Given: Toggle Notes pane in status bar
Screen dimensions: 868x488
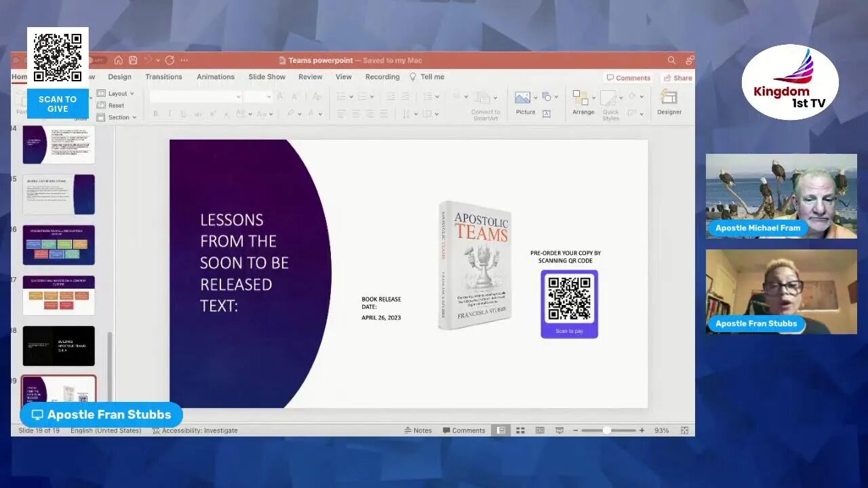Looking at the screenshot, I should tap(418, 430).
